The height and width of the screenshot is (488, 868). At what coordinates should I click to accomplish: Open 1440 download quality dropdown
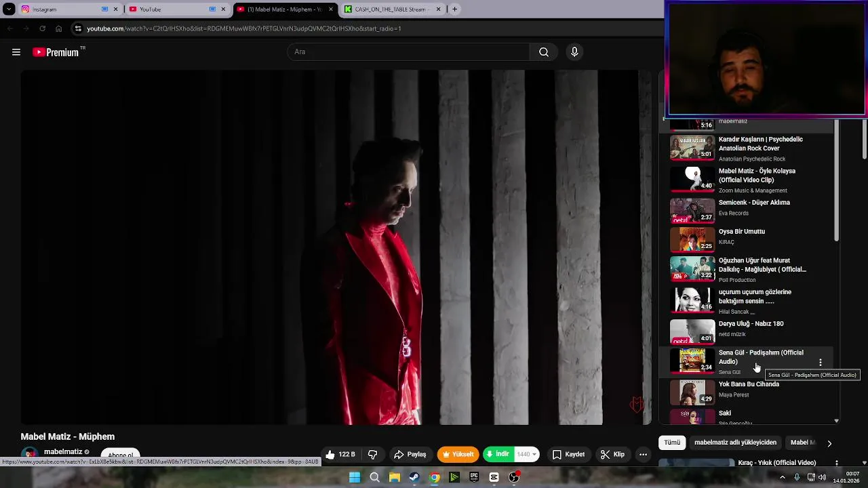click(526, 454)
